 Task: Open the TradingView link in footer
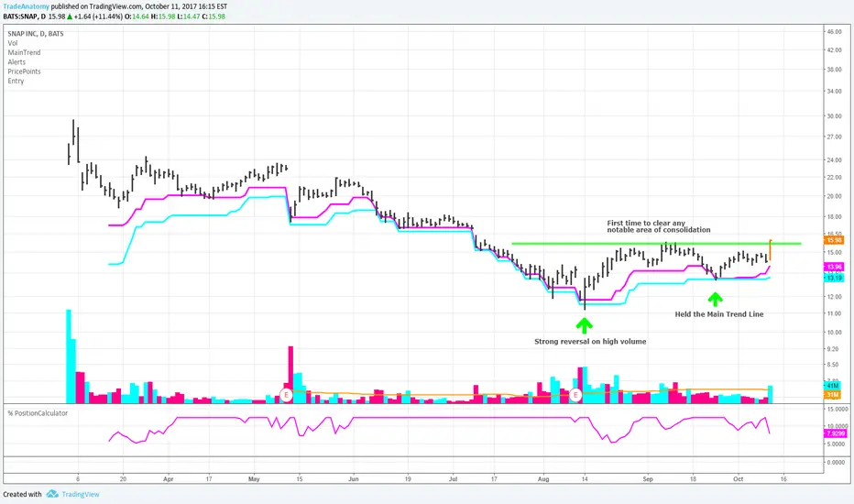[x=80, y=494]
